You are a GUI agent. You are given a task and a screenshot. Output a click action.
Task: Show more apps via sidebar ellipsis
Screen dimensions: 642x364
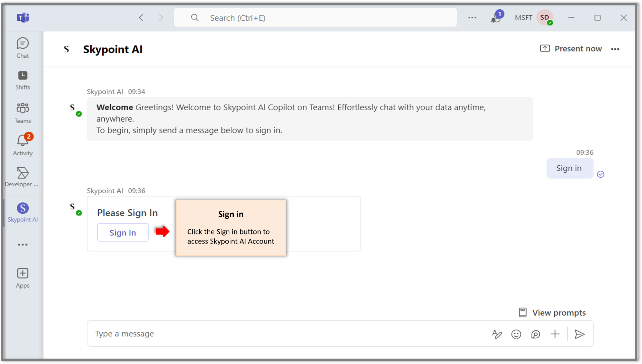click(23, 245)
